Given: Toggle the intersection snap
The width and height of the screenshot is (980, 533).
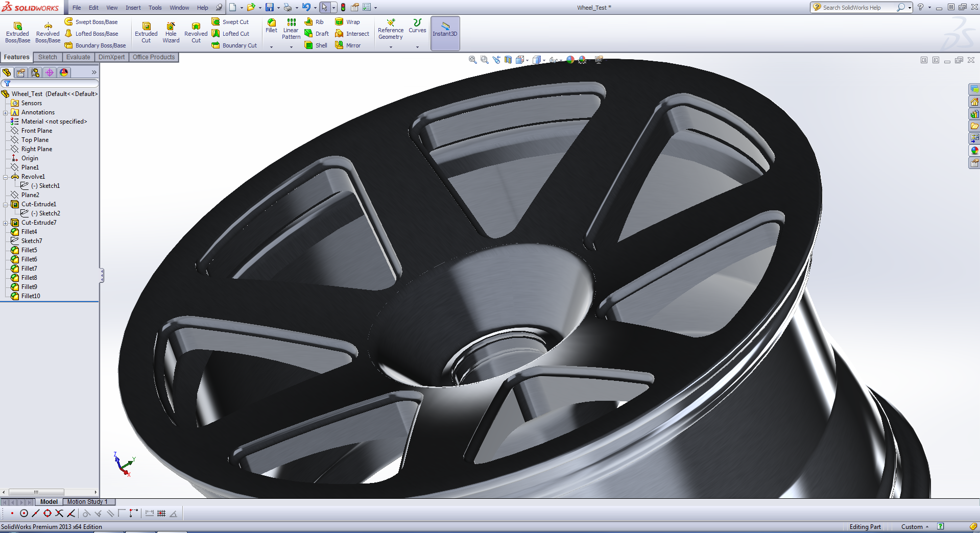Looking at the screenshot, I should tap(59, 514).
